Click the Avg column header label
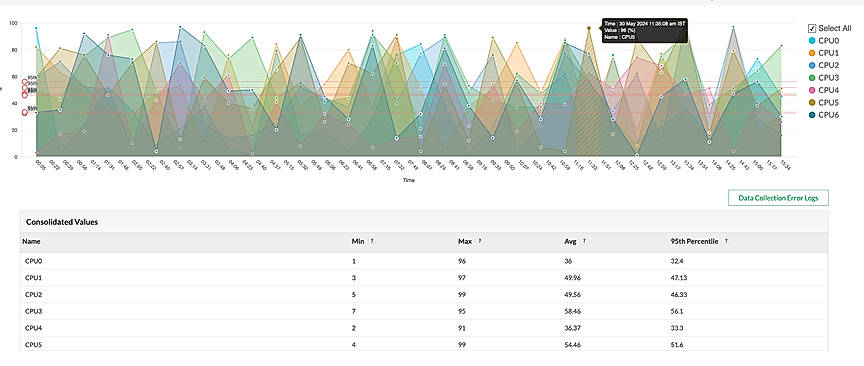 point(570,241)
